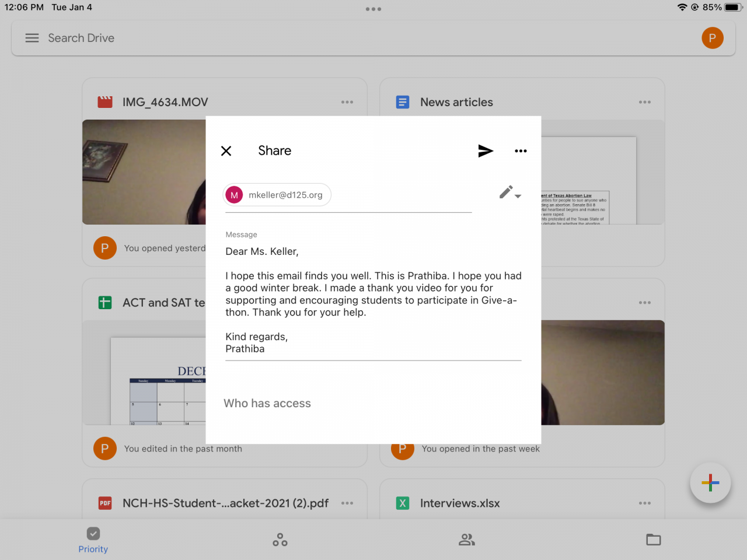Switch to the Workspaces tab
The height and width of the screenshot is (560, 747).
pos(280,540)
